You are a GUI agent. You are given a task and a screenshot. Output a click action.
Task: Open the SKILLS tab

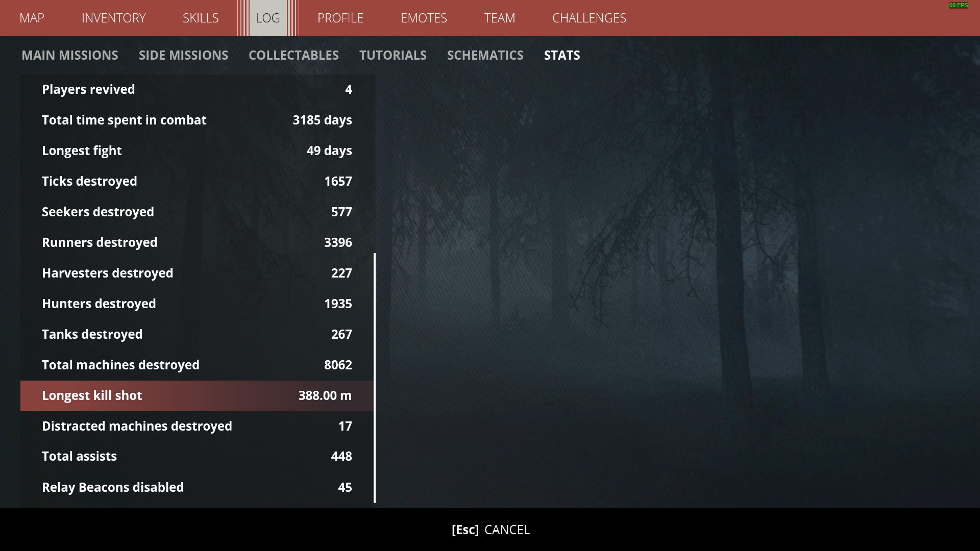[x=201, y=18]
